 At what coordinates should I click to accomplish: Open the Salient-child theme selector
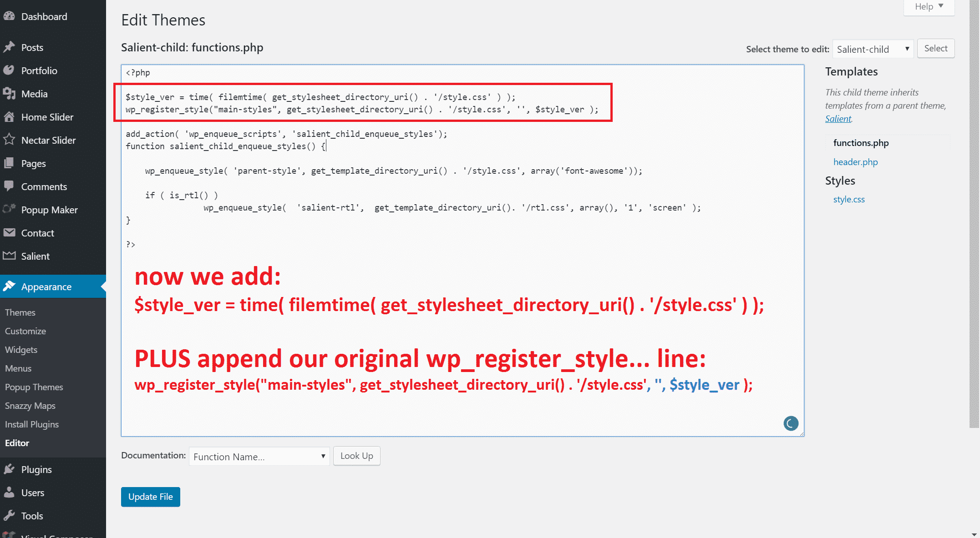click(873, 49)
